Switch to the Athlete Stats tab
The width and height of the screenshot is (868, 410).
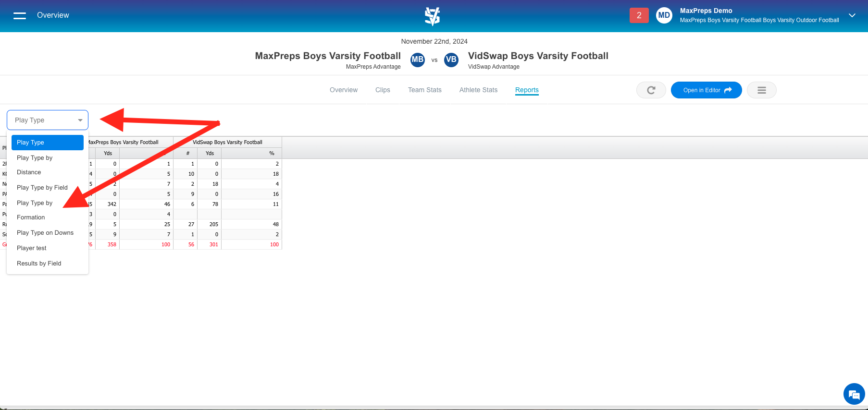click(x=478, y=90)
